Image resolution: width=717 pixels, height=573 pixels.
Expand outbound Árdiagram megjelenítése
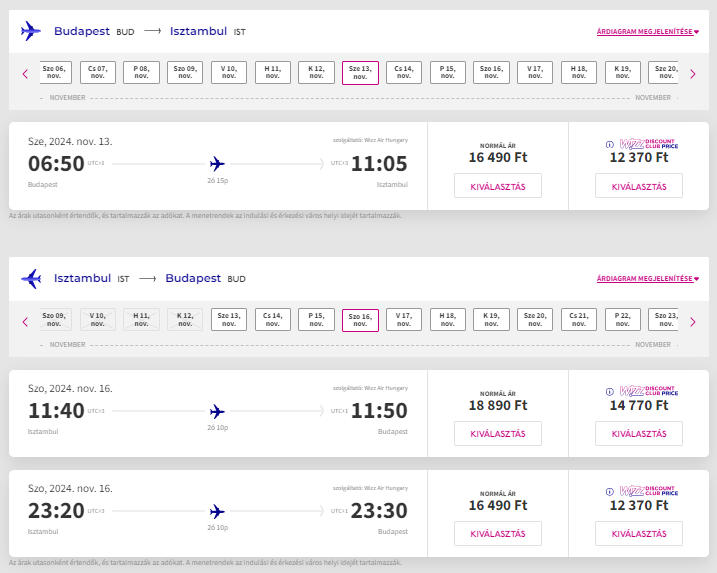pos(647,32)
